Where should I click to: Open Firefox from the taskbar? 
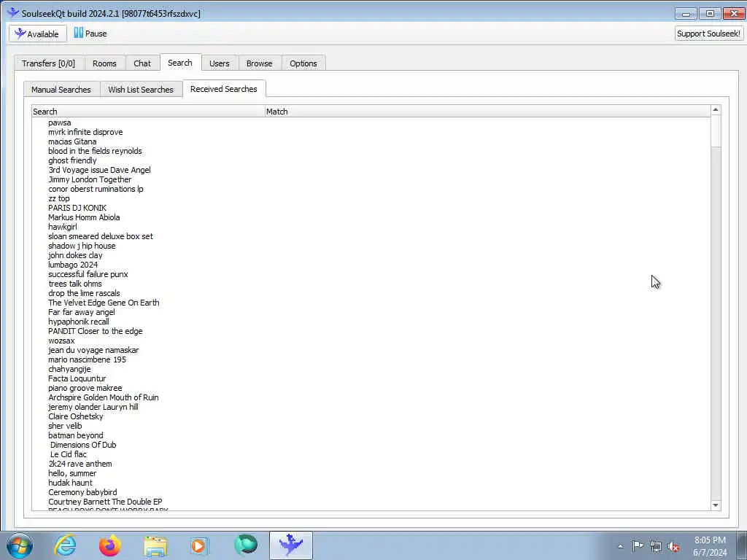click(x=110, y=545)
